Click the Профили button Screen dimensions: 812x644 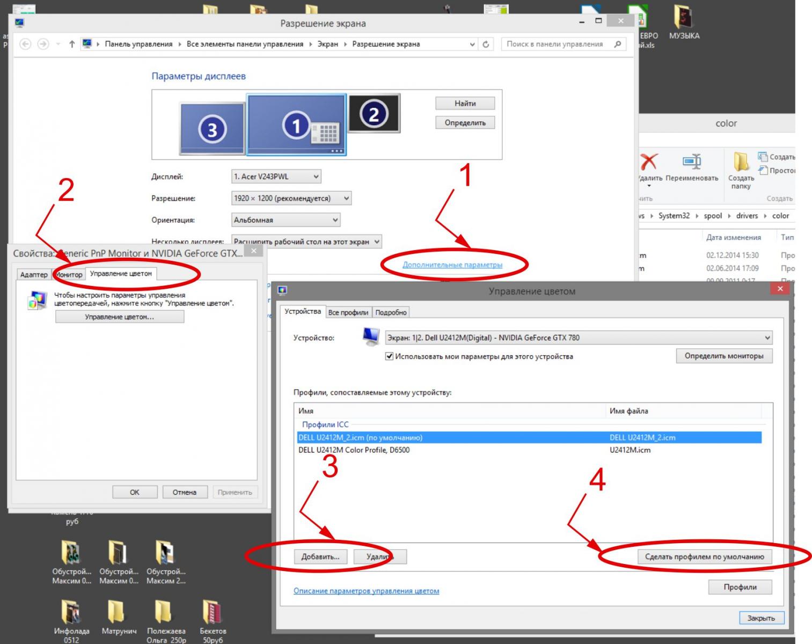coord(740,587)
